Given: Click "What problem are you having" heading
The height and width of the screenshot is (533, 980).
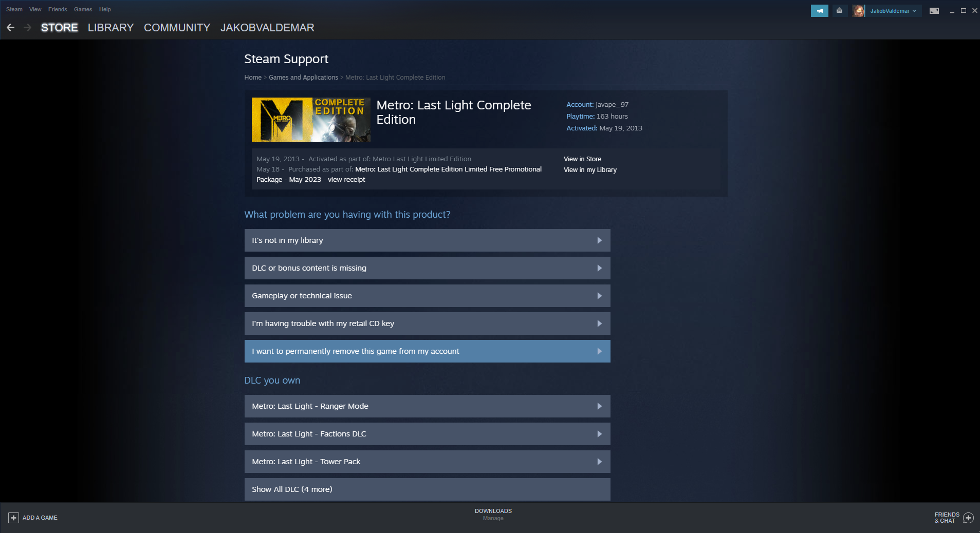Looking at the screenshot, I should tap(347, 215).
